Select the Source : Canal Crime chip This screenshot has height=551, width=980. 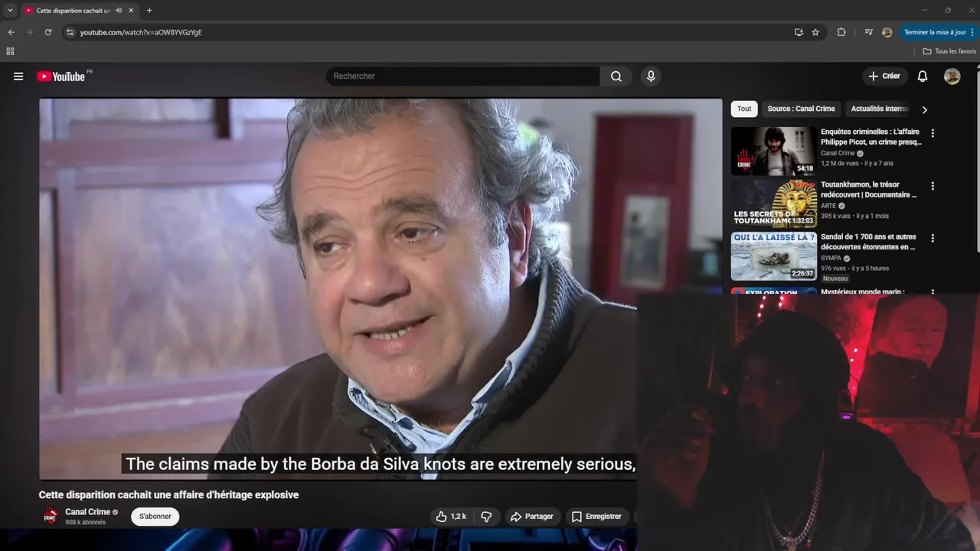point(801,109)
